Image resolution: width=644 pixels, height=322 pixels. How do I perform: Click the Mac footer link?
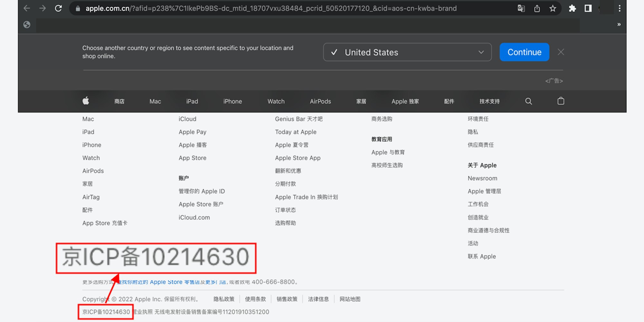tap(88, 119)
